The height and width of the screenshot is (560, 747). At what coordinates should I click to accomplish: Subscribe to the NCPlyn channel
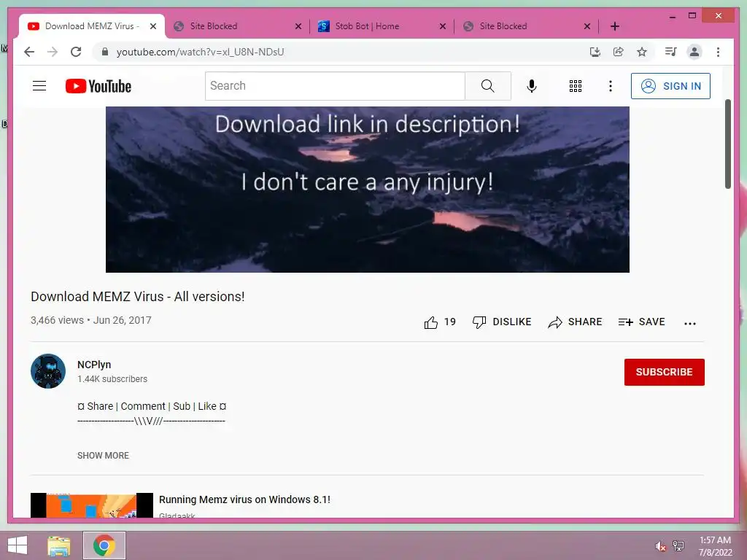point(664,372)
